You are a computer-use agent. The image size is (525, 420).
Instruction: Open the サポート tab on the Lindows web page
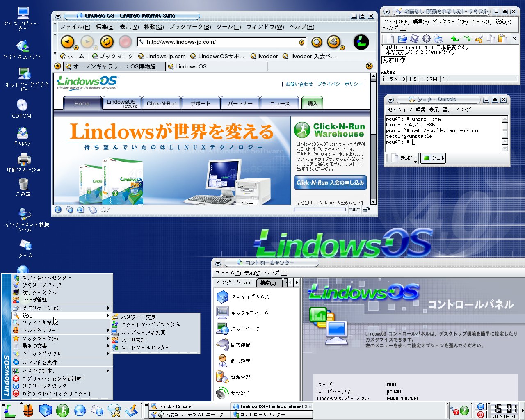[200, 103]
